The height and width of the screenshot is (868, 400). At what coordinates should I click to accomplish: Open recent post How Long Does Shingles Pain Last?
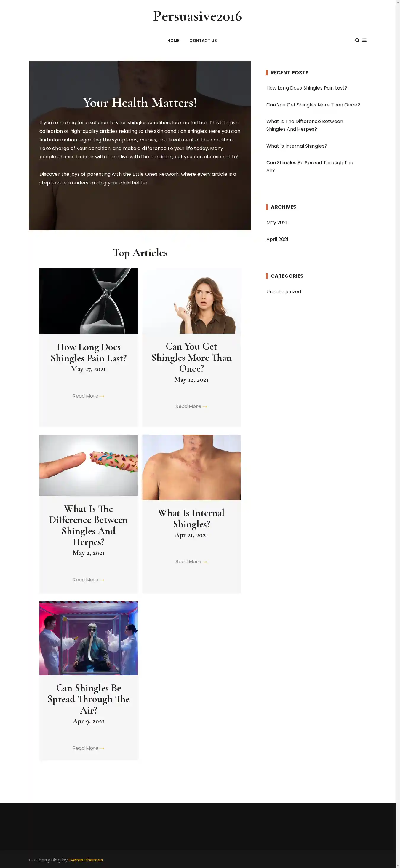[x=306, y=88]
